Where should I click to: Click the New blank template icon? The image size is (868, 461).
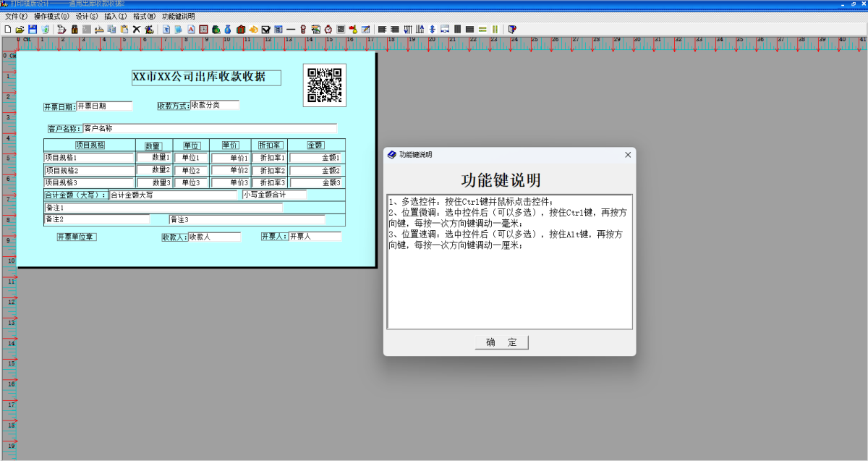[x=7, y=30]
